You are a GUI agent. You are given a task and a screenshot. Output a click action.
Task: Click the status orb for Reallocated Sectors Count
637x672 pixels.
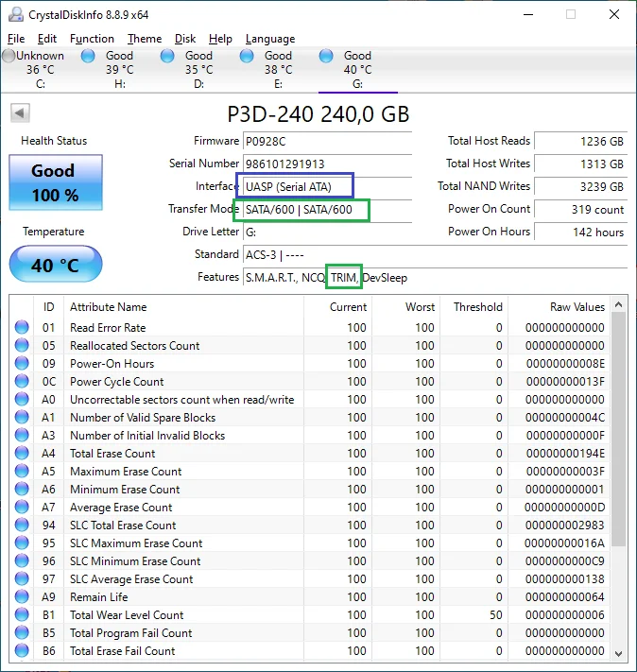pos(22,345)
